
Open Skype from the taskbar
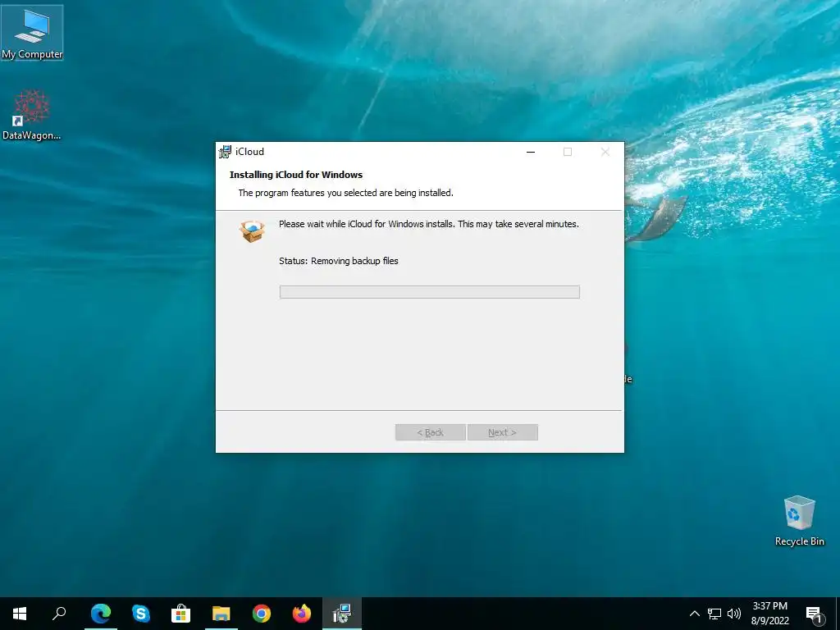[x=141, y=614]
